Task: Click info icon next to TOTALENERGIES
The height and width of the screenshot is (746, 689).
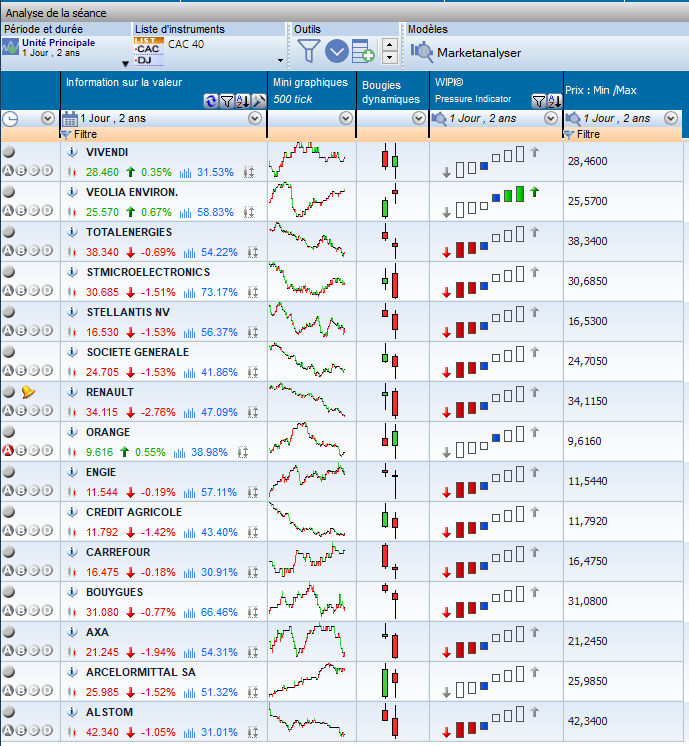Action: pos(72,232)
